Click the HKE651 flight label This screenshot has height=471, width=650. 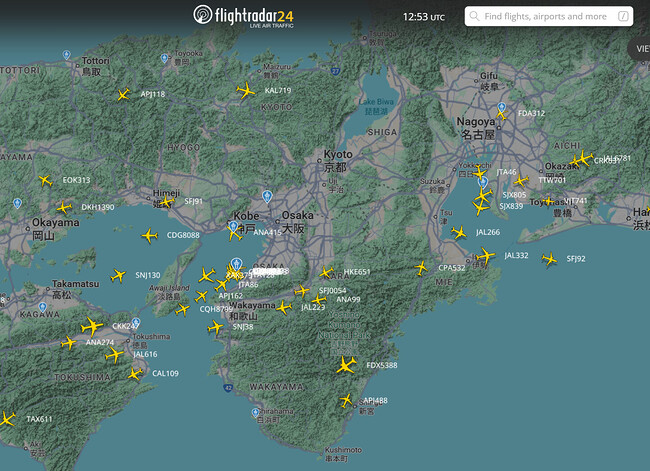point(356,272)
